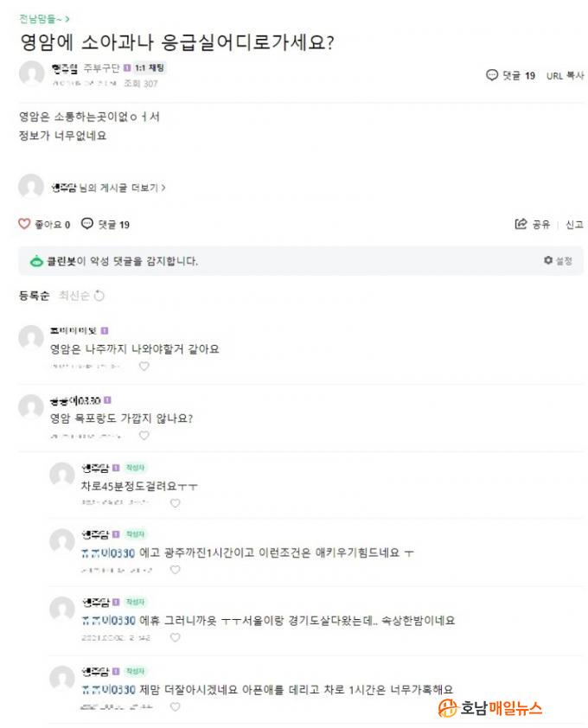Sort comments by 최신순

click(73, 296)
